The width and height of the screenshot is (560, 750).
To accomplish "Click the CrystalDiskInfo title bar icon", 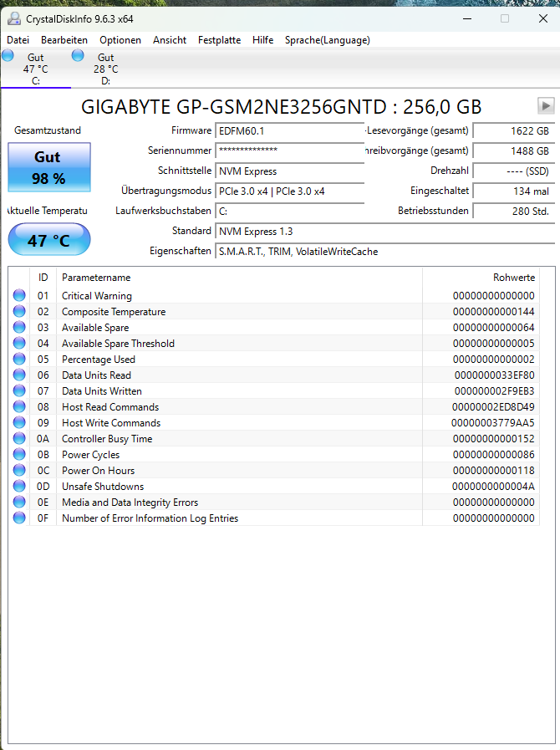I will coord(14,18).
